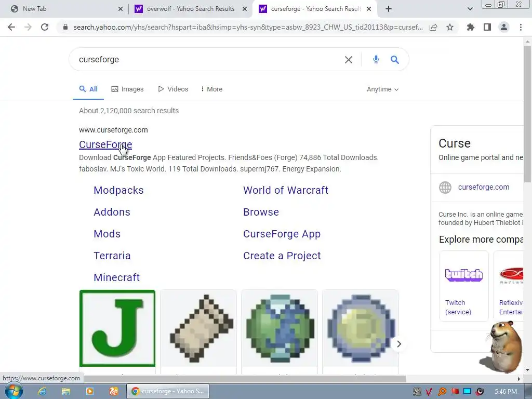Click the globe icon beside curseforge.com

[x=445, y=187]
